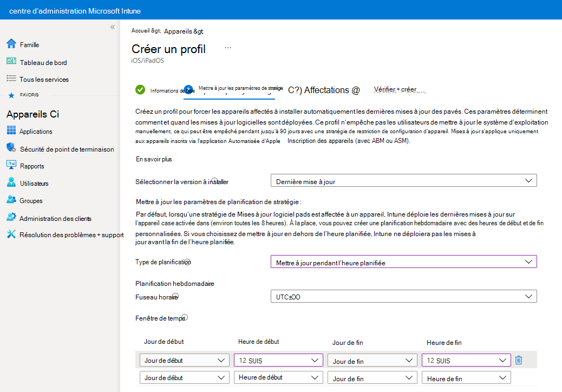Collapse the left navigation pane
Image resolution: width=562 pixels, height=392 pixels.
point(112,27)
